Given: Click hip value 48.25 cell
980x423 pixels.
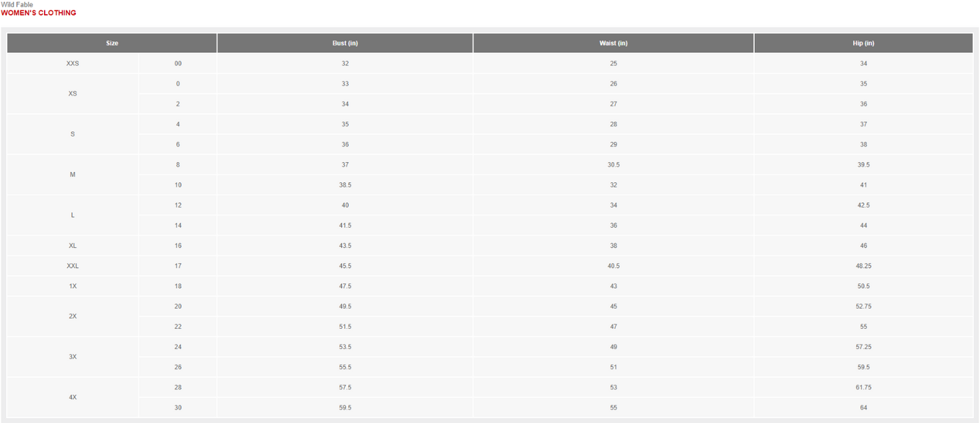Looking at the screenshot, I should [863, 266].
